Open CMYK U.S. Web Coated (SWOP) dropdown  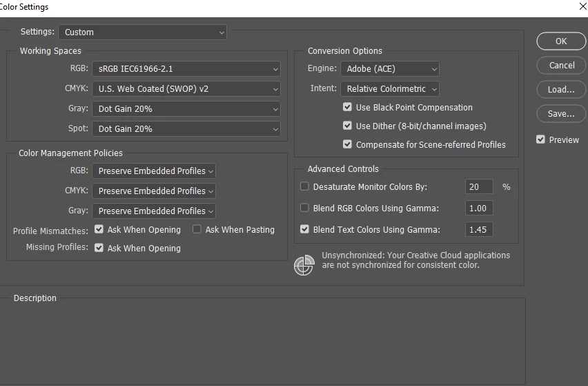186,89
